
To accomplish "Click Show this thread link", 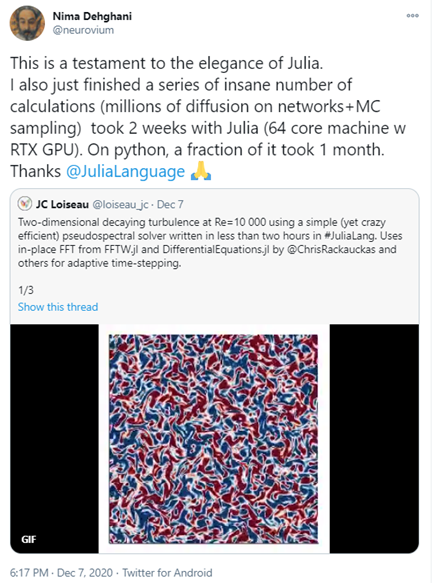I will tap(58, 307).
